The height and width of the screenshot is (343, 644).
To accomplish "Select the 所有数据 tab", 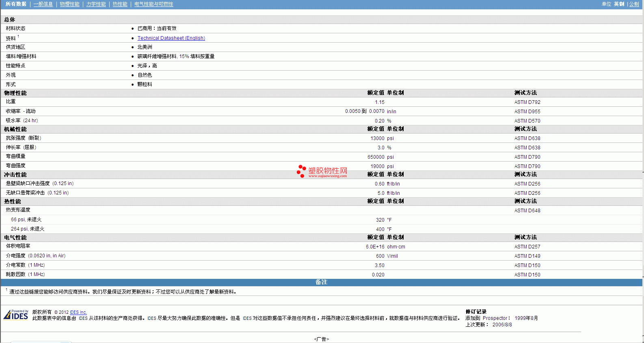I will coord(16,4).
